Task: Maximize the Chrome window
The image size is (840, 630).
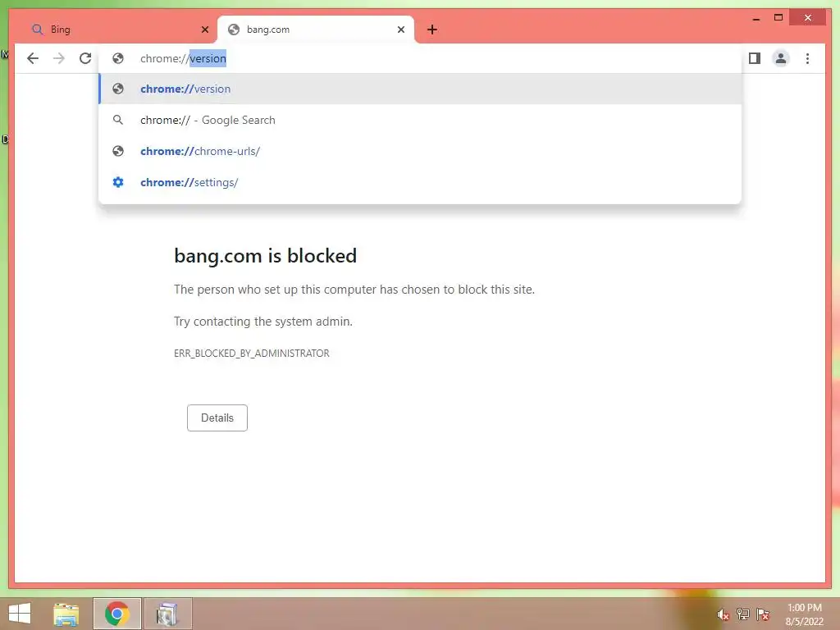Action: pyautogui.click(x=778, y=18)
